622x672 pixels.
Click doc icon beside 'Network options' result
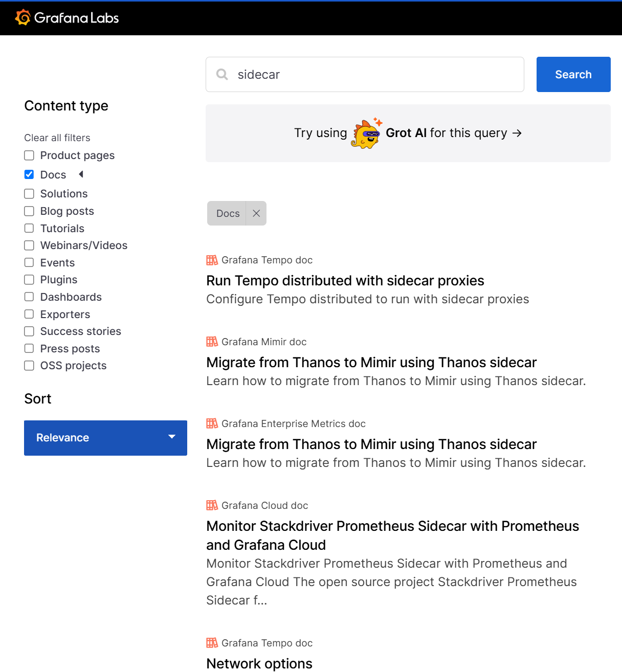click(x=212, y=643)
